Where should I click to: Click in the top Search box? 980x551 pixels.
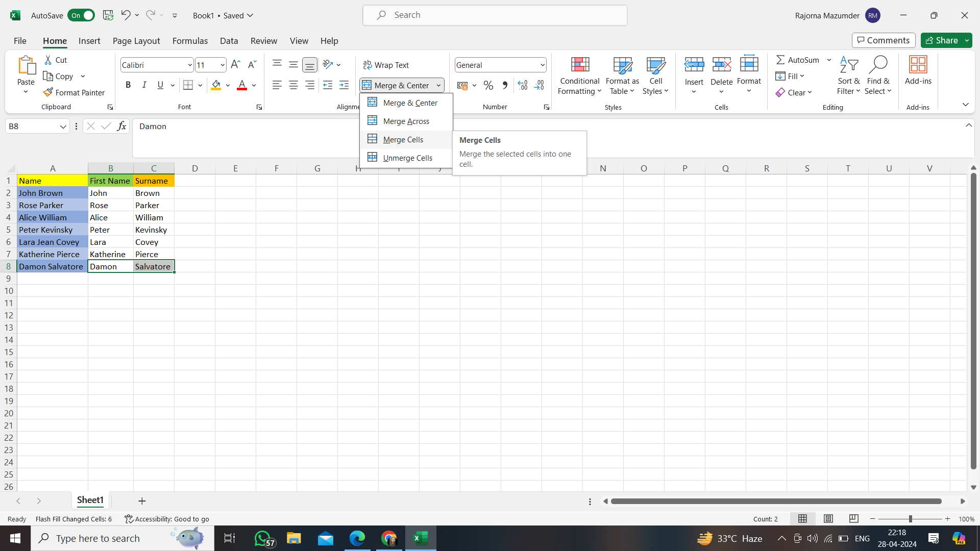click(x=495, y=15)
